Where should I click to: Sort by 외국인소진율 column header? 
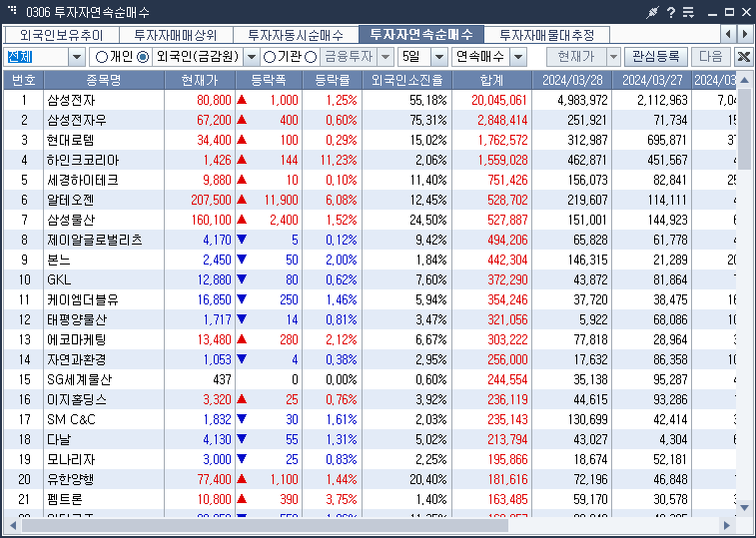coord(406,80)
